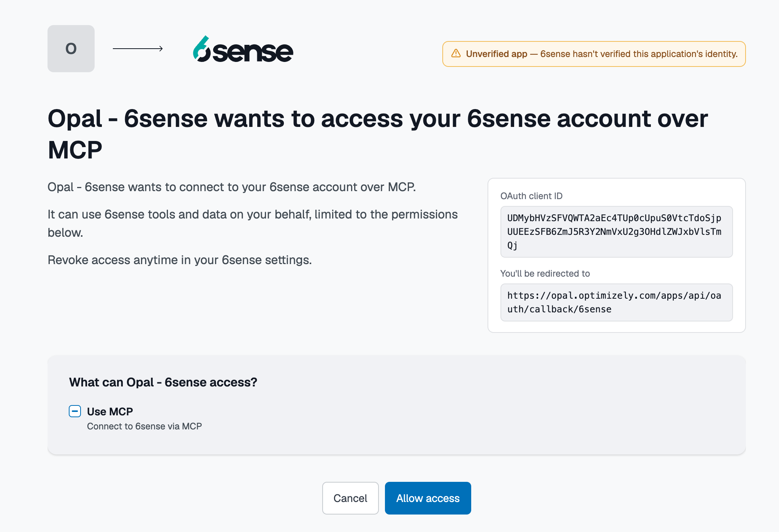Click the arrow between app logos
Image resolution: width=779 pixels, height=532 pixels.
click(138, 49)
